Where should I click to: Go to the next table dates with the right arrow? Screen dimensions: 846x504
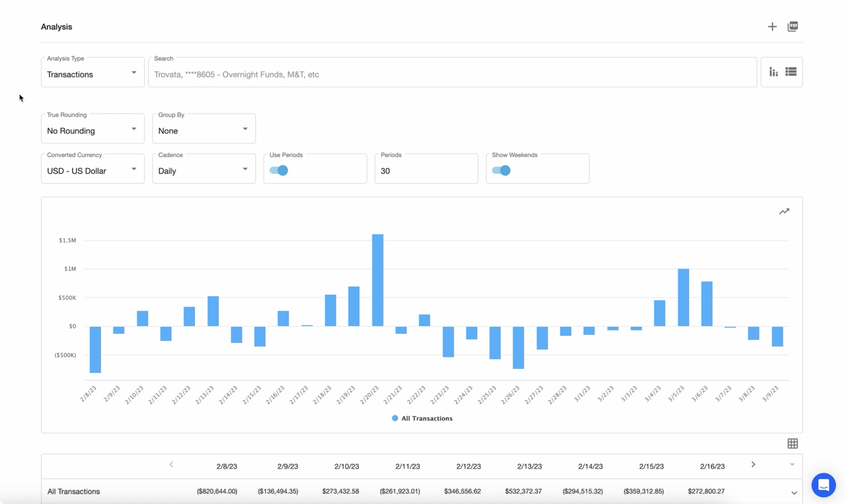pyautogui.click(x=753, y=464)
